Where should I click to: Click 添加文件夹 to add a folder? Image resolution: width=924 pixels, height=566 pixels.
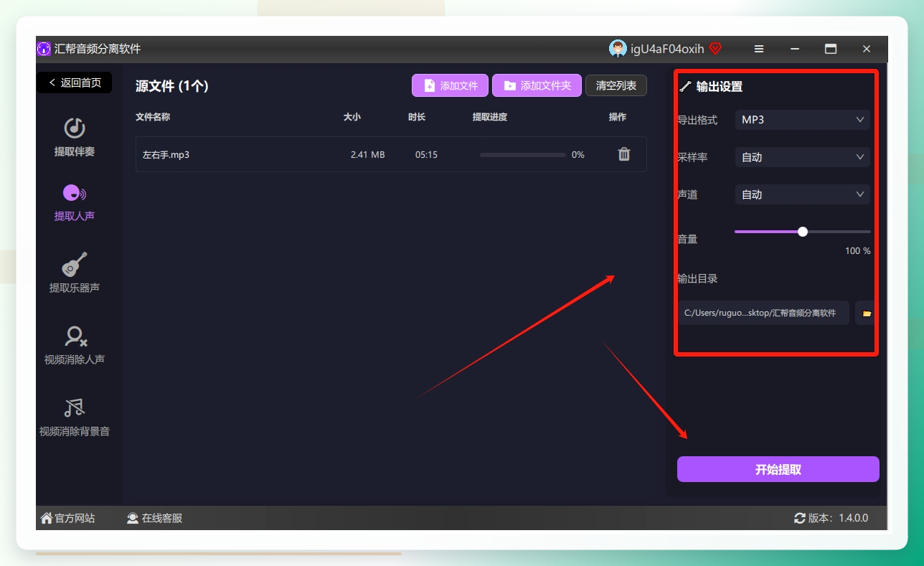(537, 85)
